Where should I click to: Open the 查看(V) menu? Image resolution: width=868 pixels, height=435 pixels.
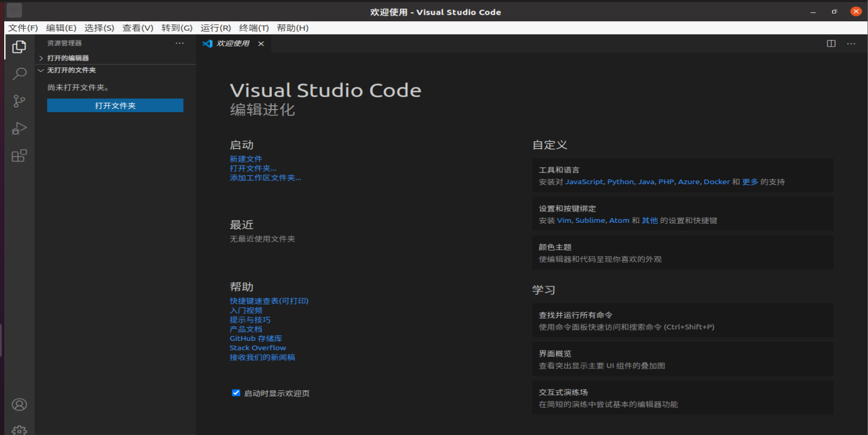[138, 28]
